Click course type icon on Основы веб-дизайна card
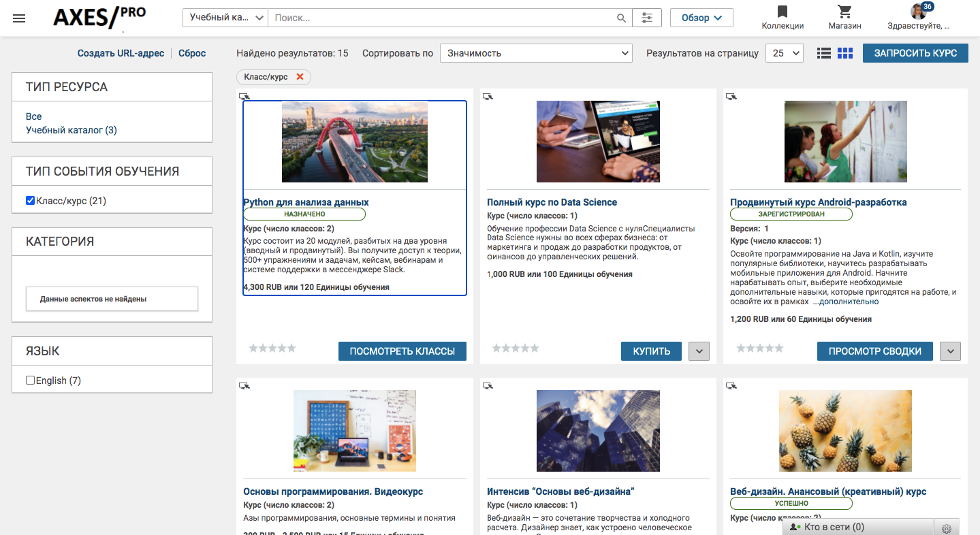 pos(488,386)
